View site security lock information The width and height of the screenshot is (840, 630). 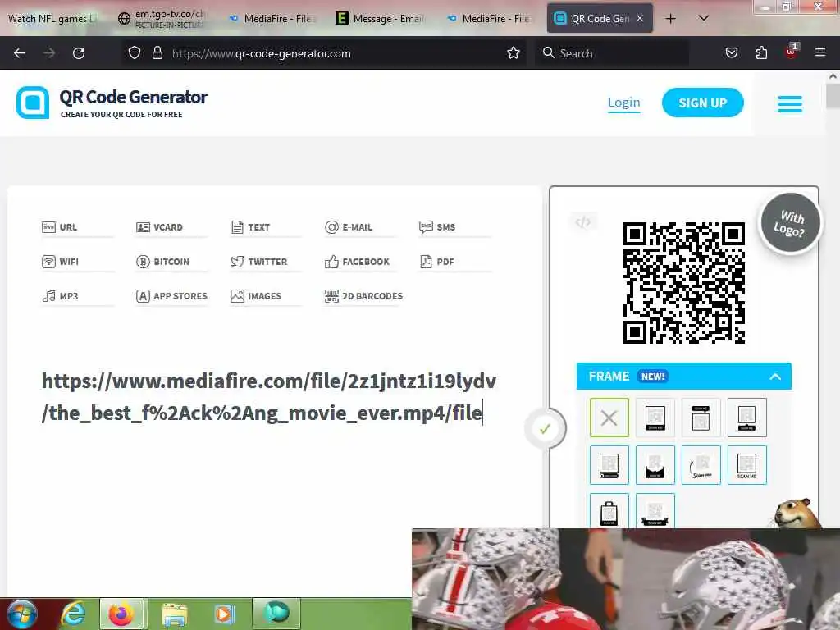[x=157, y=53]
